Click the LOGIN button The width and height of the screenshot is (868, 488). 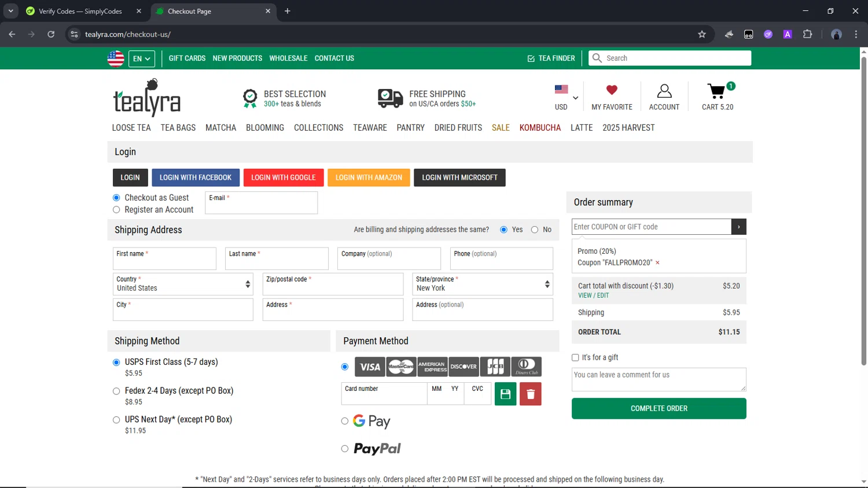pyautogui.click(x=130, y=178)
